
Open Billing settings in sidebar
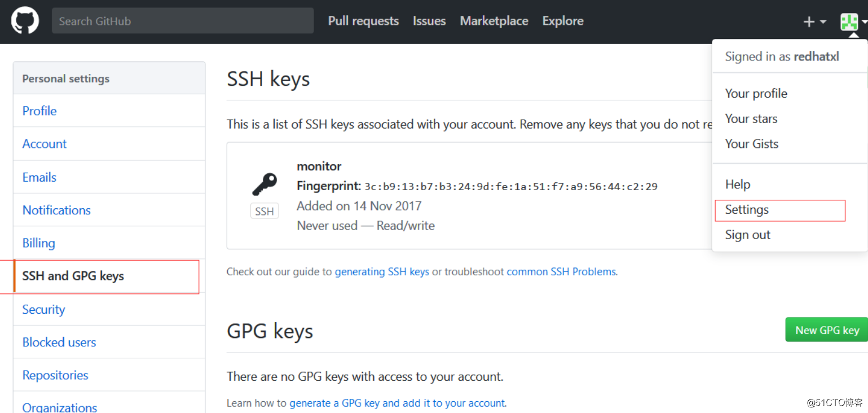point(109,243)
